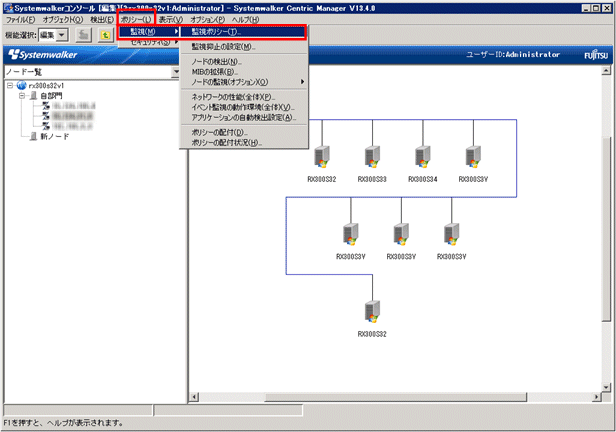Open the オプション(P) menu
The width and height of the screenshot is (616, 432).
207,19
